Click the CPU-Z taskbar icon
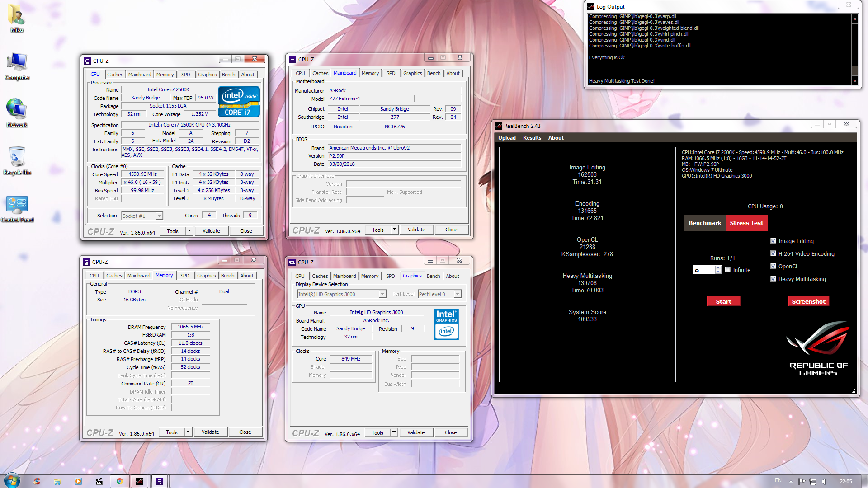 [160, 481]
